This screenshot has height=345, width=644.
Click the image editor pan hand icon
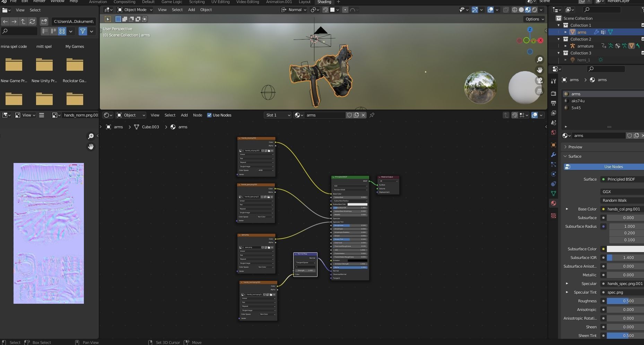point(91,147)
